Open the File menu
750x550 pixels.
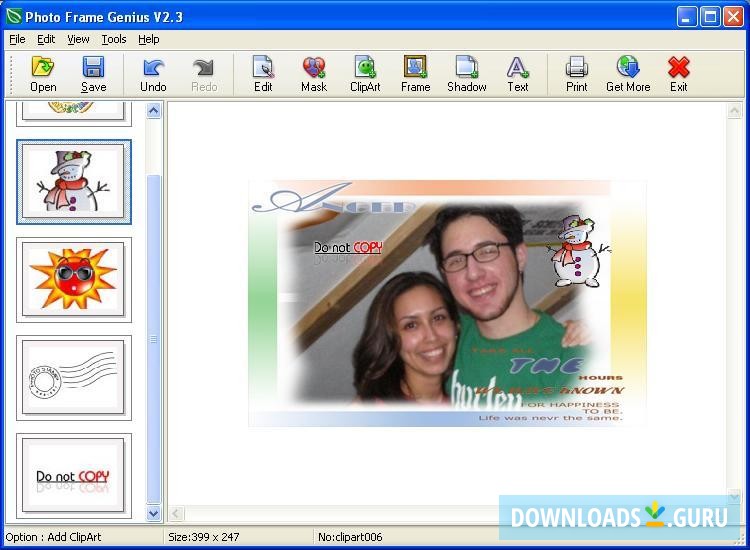click(x=17, y=39)
